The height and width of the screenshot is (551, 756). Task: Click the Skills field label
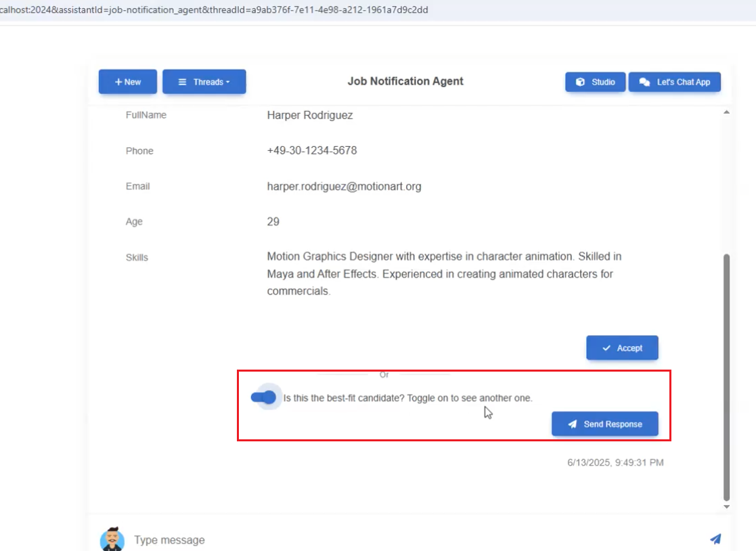click(x=137, y=257)
